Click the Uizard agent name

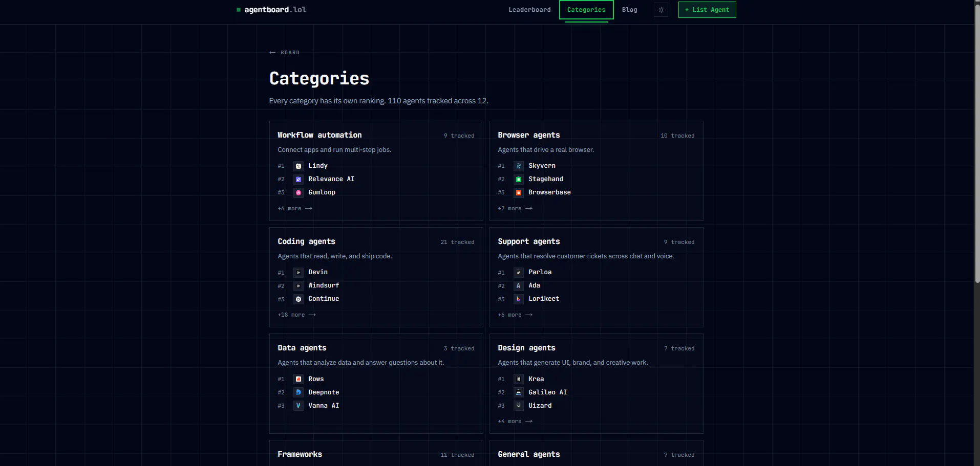(540, 406)
